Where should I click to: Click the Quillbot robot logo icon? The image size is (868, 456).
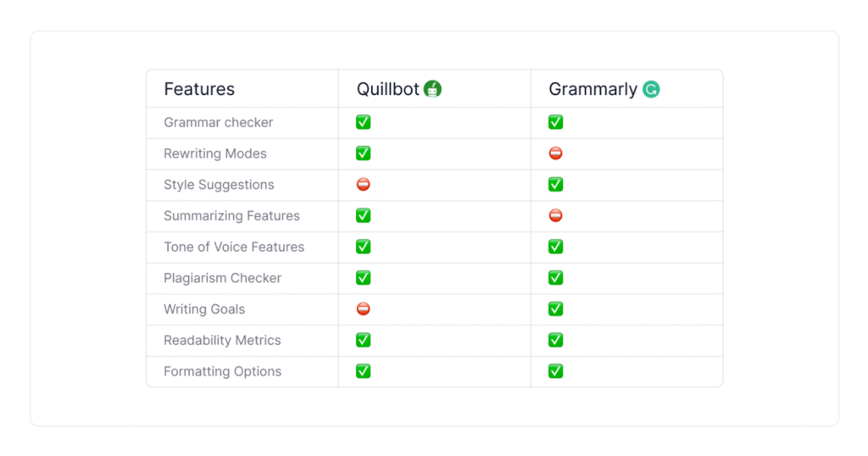(x=432, y=88)
